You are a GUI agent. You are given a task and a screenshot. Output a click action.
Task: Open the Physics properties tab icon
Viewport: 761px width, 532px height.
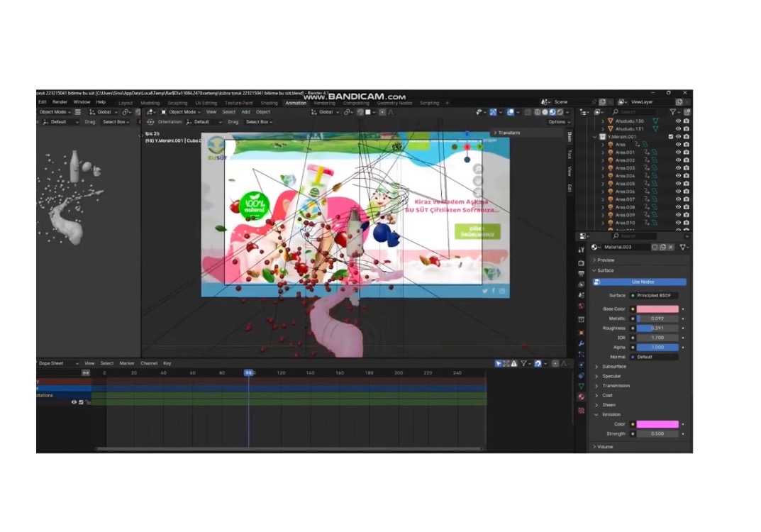coord(581,365)
